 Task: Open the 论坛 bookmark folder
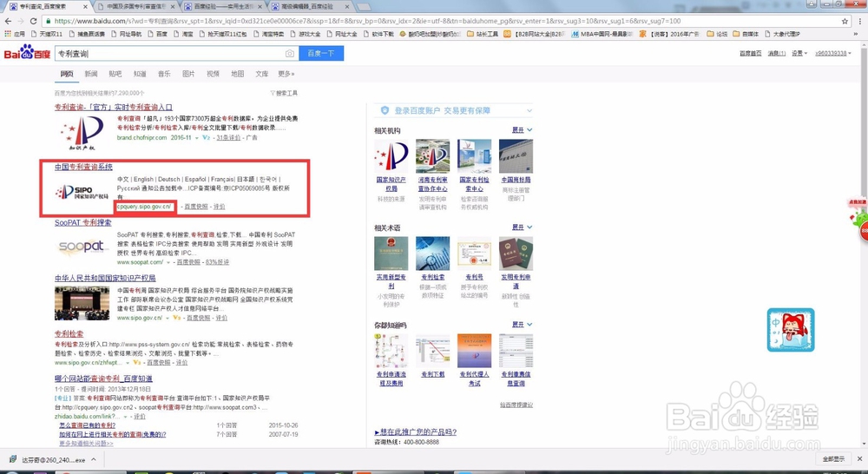[717, 34]
